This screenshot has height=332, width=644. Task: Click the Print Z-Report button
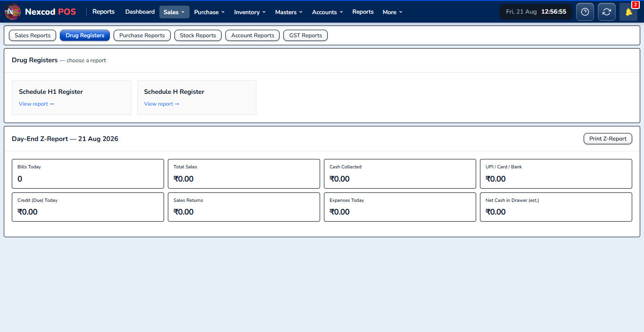click(608, 139)
